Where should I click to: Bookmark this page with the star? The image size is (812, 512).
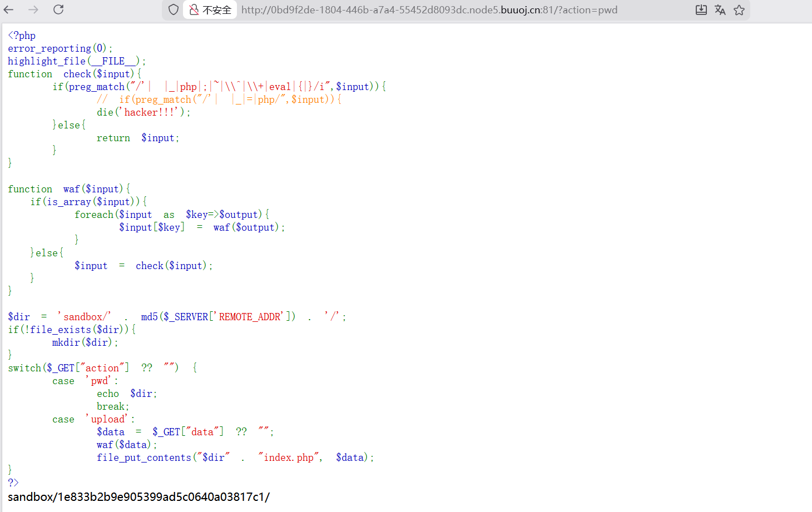pyautogui.click(x=739, y=9)
